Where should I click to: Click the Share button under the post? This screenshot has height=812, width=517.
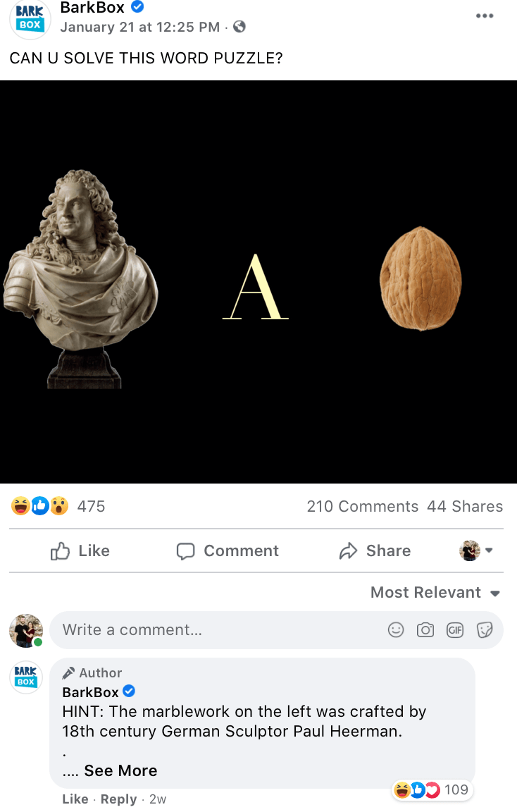[x=375, y=550]
